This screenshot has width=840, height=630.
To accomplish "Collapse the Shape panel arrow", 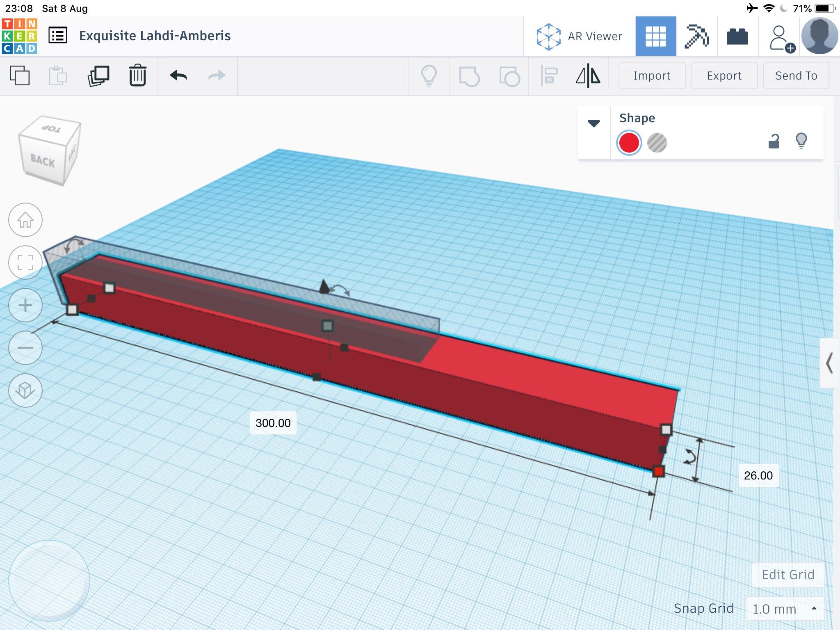I will (x=594, y=123).
